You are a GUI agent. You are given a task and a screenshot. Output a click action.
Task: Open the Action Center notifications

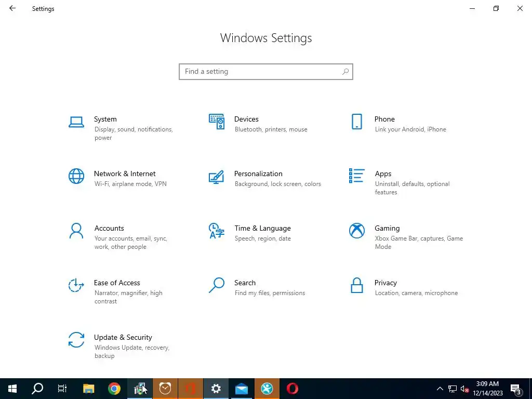click(x=516, y=389)
